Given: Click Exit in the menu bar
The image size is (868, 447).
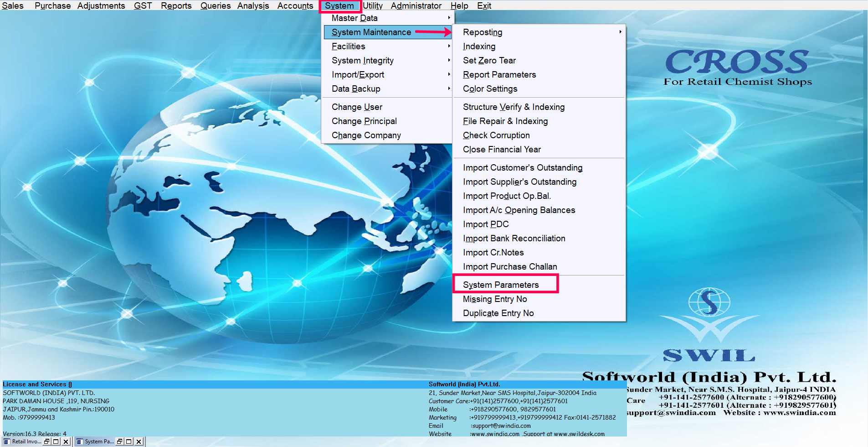Looking at the screenshot, I should tap(484, 5).
